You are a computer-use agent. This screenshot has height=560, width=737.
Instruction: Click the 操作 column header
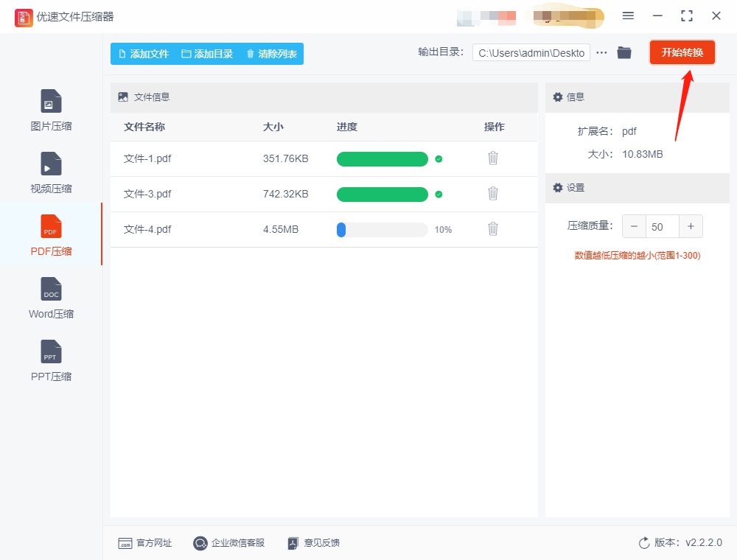pos(495,127)
